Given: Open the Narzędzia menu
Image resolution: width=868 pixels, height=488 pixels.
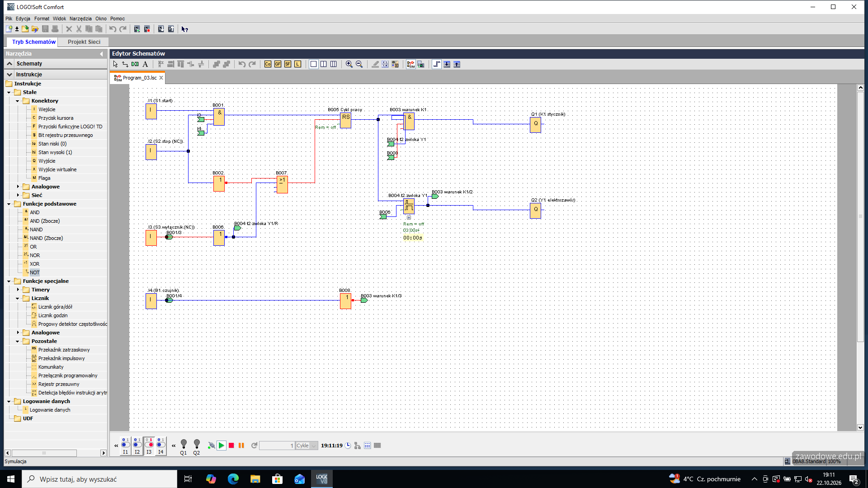Looking at the screenshot, I should [x=80, y=19].
